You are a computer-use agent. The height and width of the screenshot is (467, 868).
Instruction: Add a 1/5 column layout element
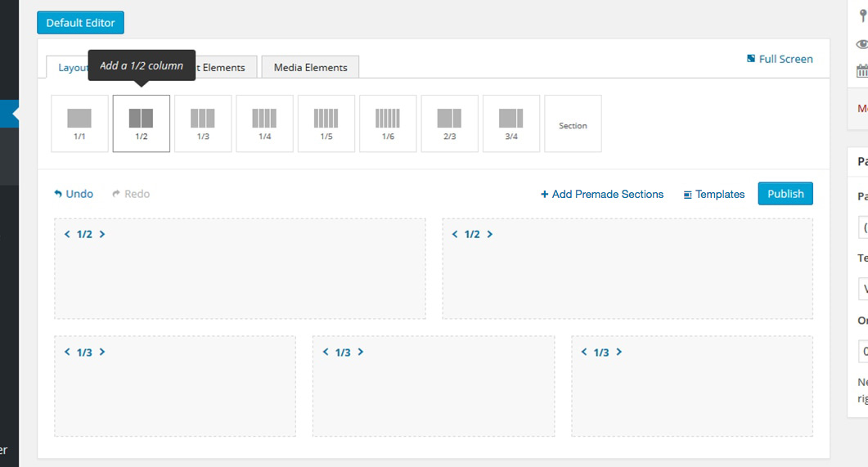[326, 123]
